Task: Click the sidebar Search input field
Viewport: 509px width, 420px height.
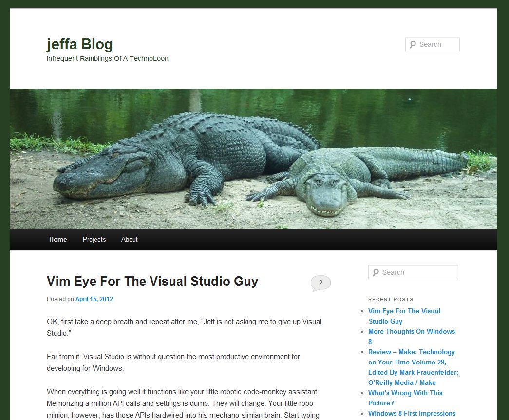Action: click(x=413, y=272)
